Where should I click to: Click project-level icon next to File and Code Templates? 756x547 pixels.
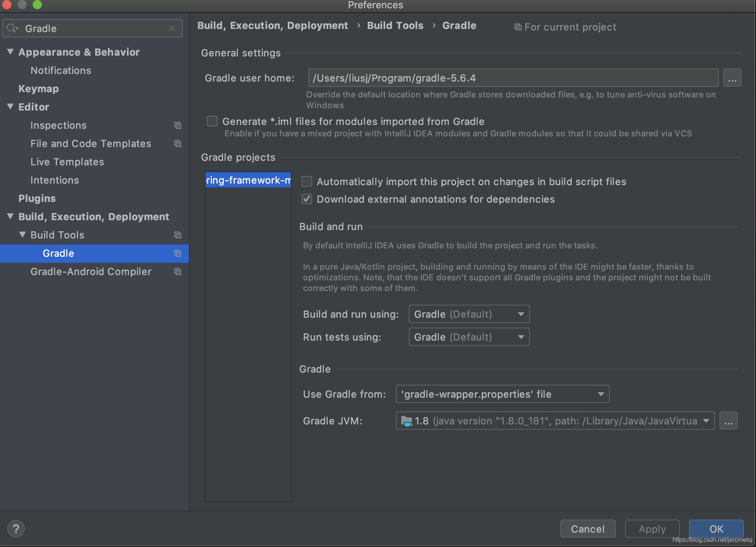[177, 144]
